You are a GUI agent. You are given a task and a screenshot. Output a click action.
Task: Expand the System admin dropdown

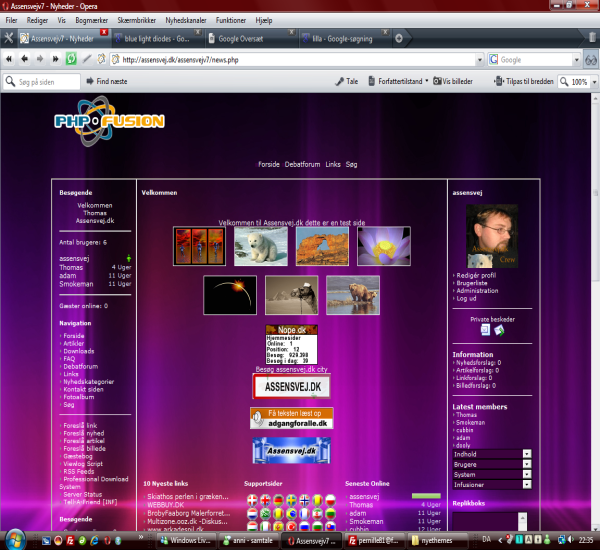point(527,475)
